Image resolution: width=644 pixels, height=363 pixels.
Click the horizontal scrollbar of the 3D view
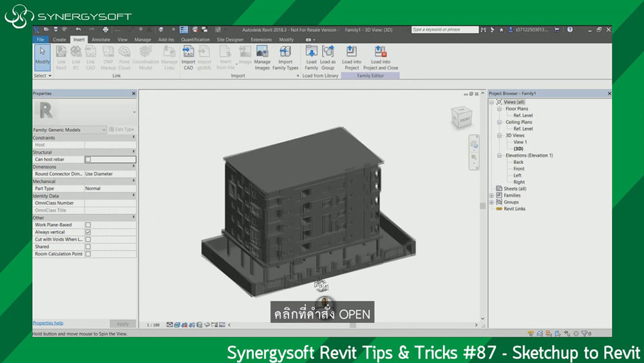click(x=352, y=325)
